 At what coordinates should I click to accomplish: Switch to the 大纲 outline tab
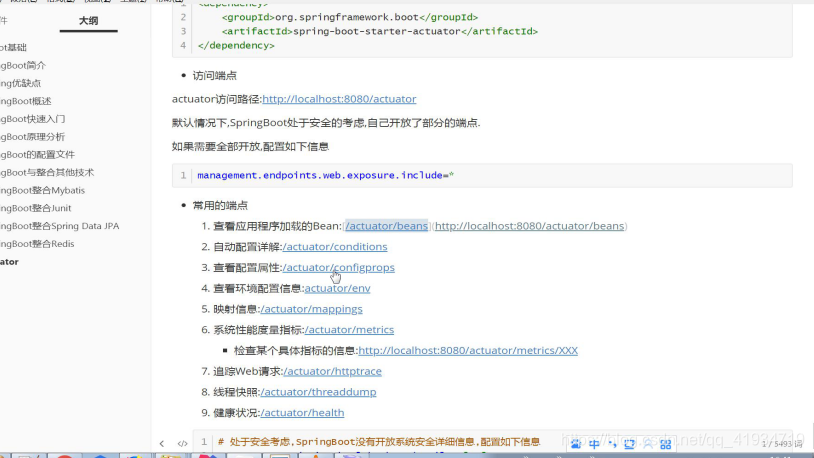(x=88, y=21)
